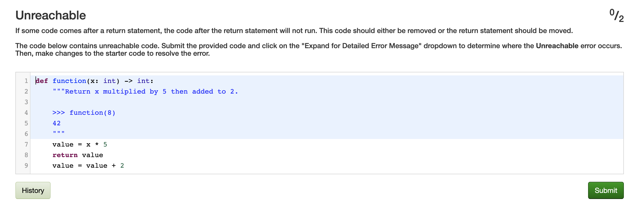Click the docstring on line 2
Image resolution: width=644 pixels, height=203 pixels.
(145, 91)
